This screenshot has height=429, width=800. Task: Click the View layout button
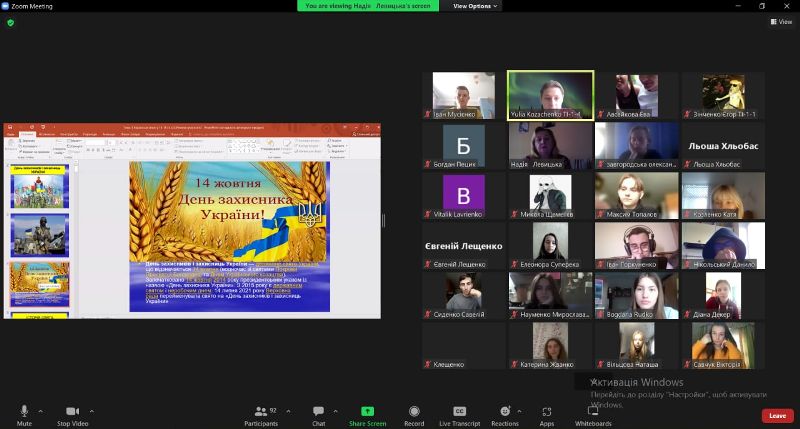coord(780,21)
